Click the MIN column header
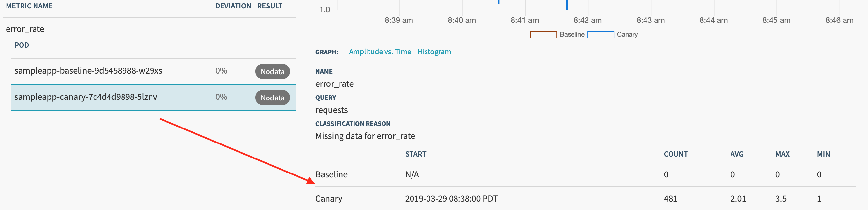The image size is (868, 210). coord(823,154)
